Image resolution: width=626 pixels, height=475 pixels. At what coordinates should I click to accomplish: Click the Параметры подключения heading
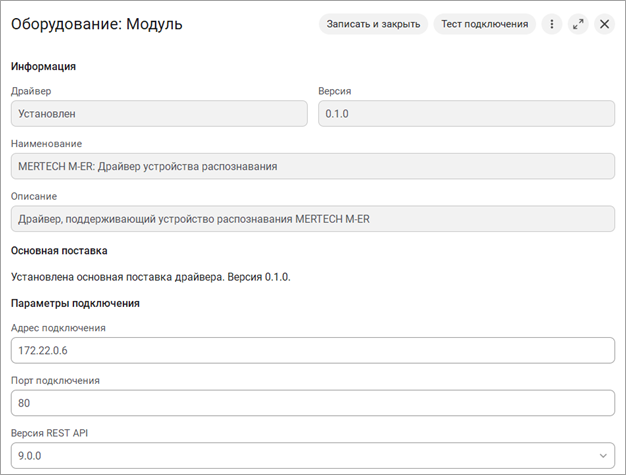75,303
